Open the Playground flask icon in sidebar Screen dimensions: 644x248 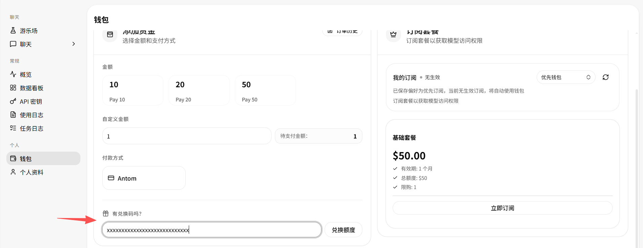pyautogui.click(x=13, y=30)
